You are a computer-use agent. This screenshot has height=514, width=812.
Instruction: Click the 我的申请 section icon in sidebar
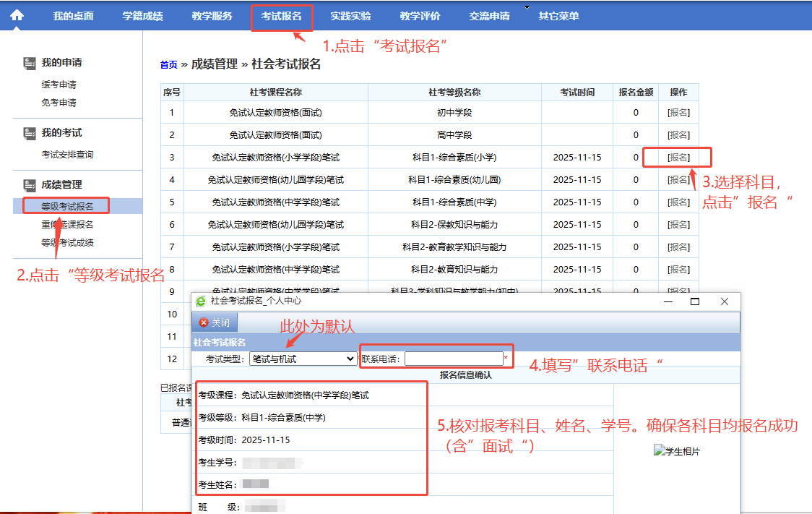(30, 63)
